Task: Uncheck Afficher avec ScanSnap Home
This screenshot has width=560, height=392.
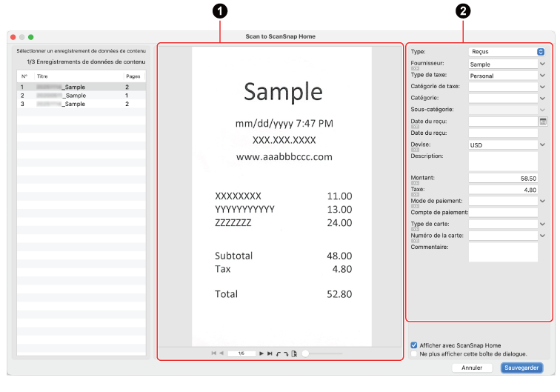Action: (414, 345)
